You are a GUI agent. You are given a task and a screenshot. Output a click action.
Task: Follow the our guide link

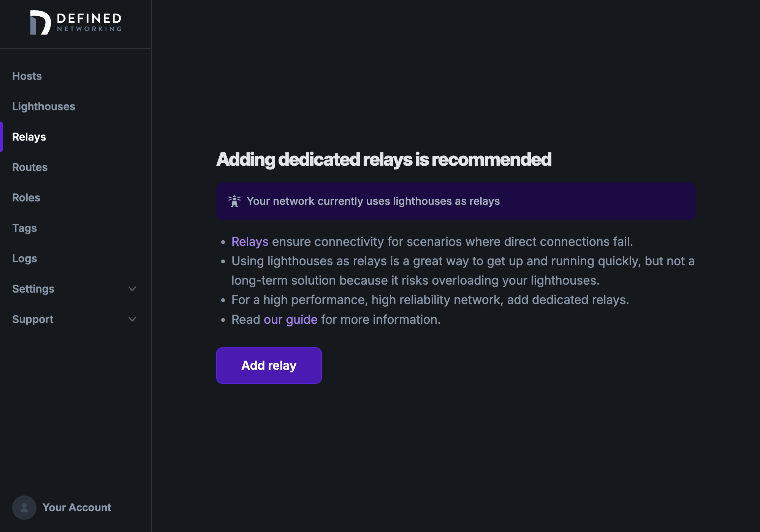[291, 319]
